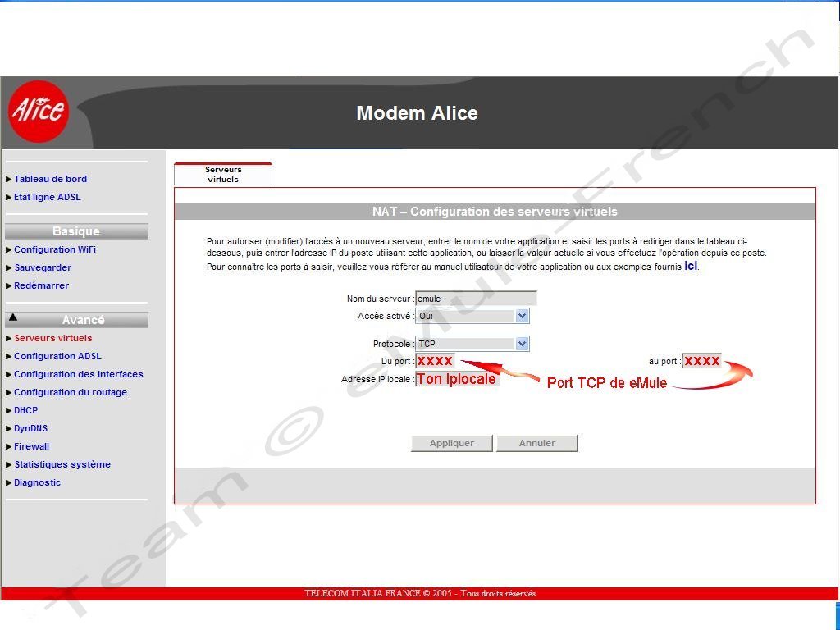Click the arrow bullet beside Configuration du routage
The height and width of the screenshot is (630, 840).
point(8,393)
